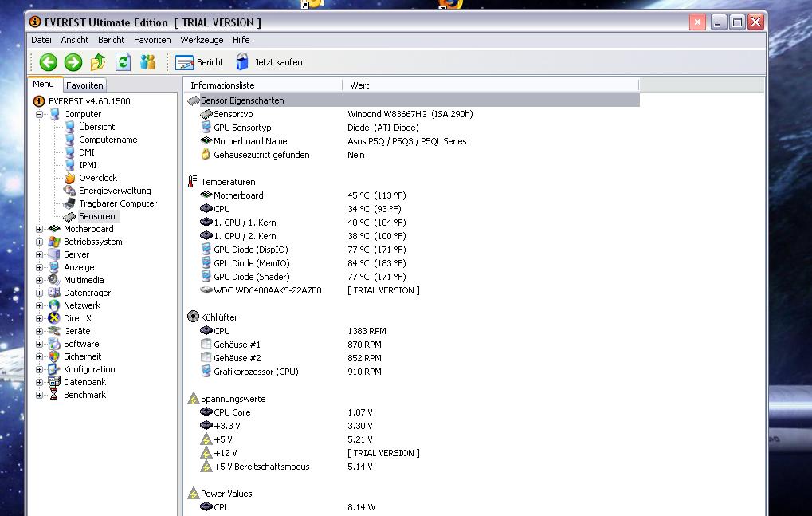Click the Multimedia speaker icon
812x516 pixels.
(x=54, y=280)
